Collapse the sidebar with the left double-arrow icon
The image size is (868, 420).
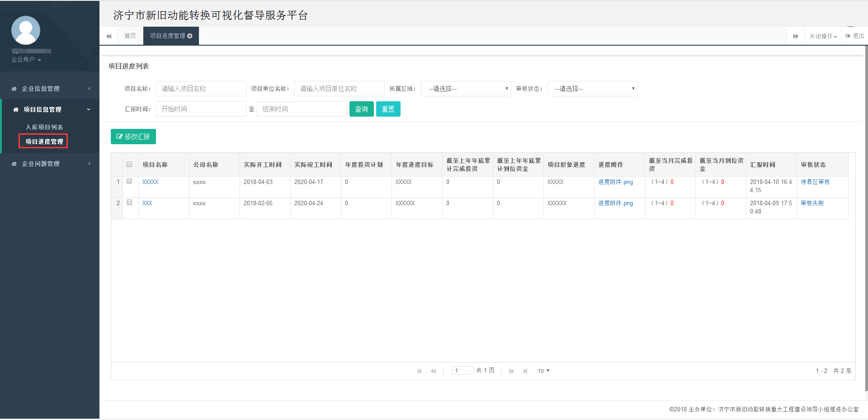pyautogui.click(x=108, y=36)
